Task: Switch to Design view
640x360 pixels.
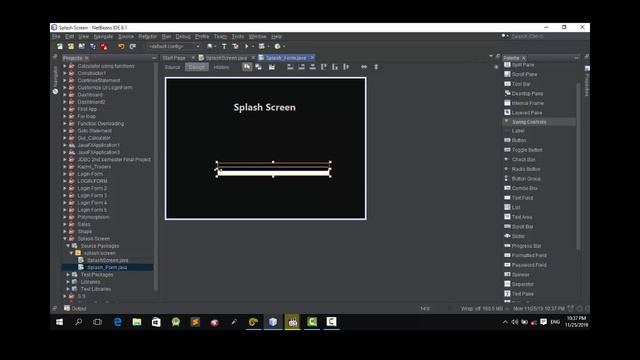Action: click(197, 67)
